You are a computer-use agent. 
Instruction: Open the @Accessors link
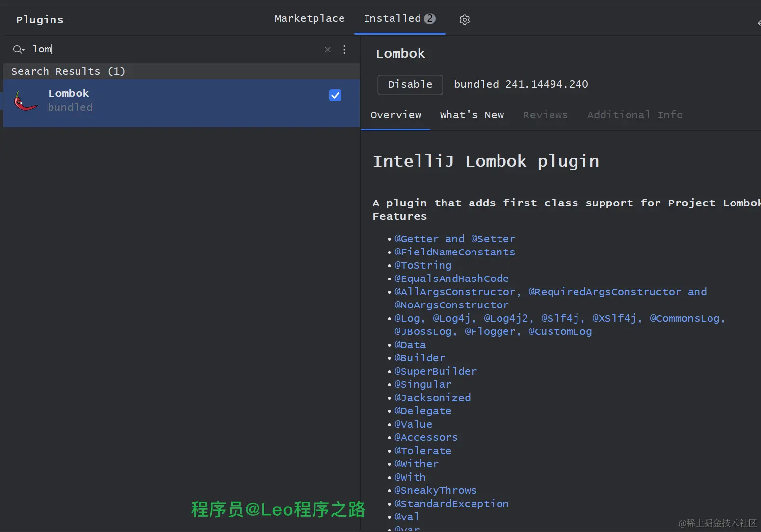(x=426, y=437)
